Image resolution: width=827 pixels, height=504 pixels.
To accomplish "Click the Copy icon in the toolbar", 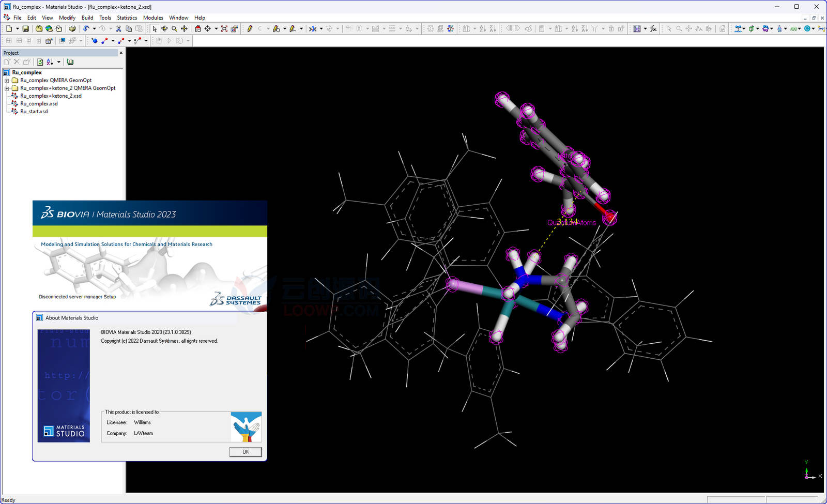I will [129, 29].
